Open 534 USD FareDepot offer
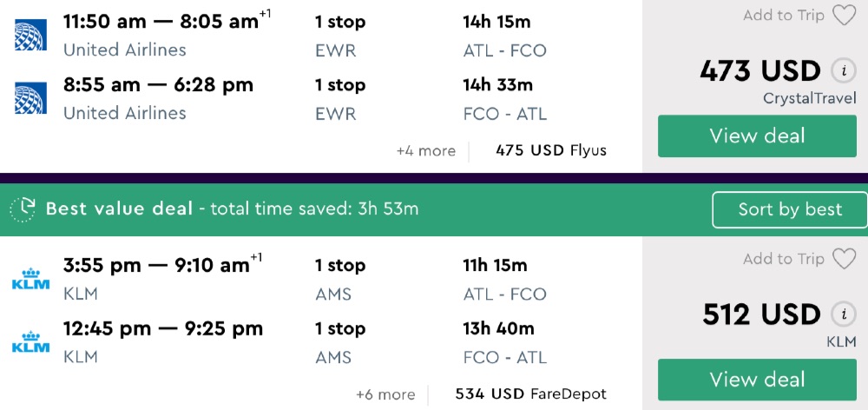The height and width of the screenshot is (410, 868). coord(530,394)
